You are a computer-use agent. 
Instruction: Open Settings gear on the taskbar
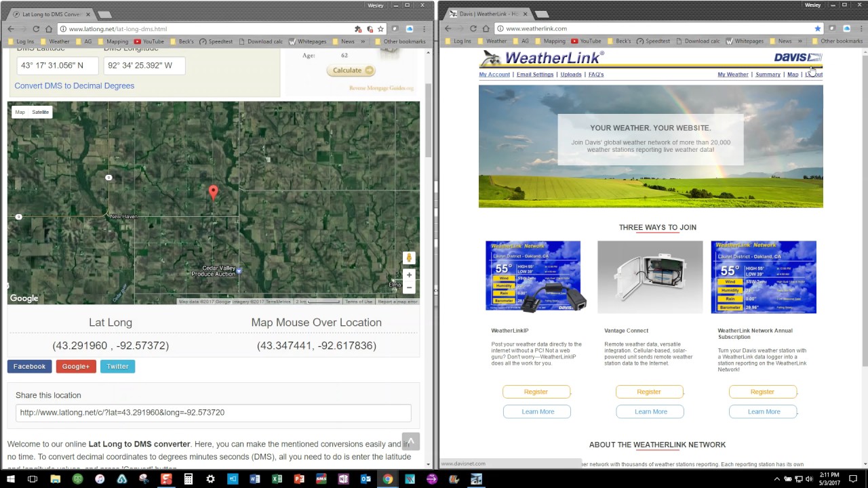tap(210, 479)
